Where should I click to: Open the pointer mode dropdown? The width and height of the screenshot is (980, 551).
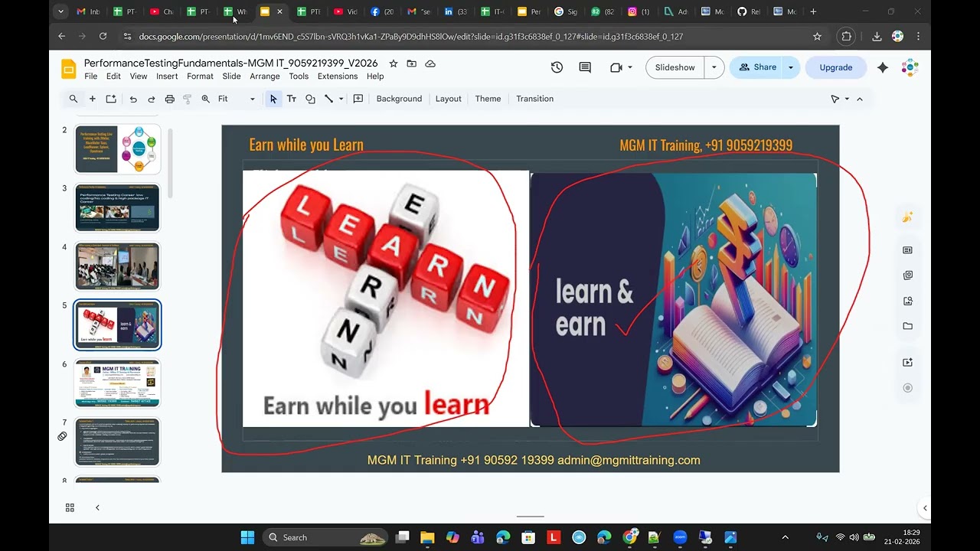847,99
